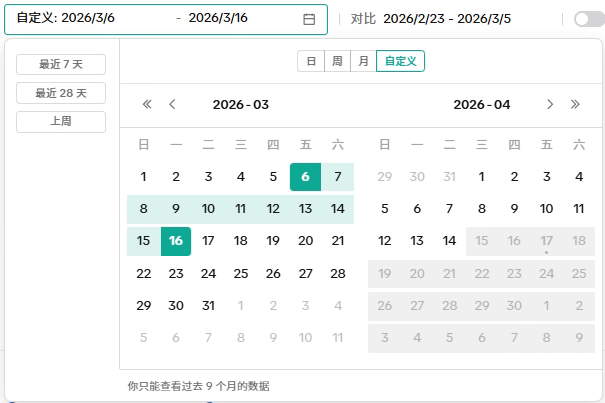Jump forward one year with double-right arrow

pyautogui.click(x=575, y=104)
